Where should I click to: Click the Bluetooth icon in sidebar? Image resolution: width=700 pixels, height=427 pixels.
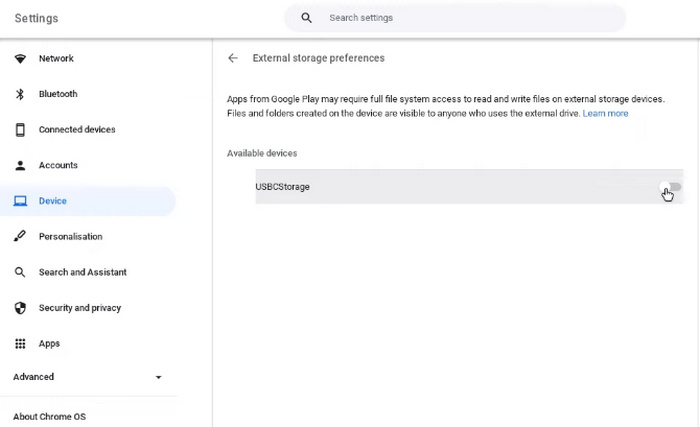tap(20, 94)
